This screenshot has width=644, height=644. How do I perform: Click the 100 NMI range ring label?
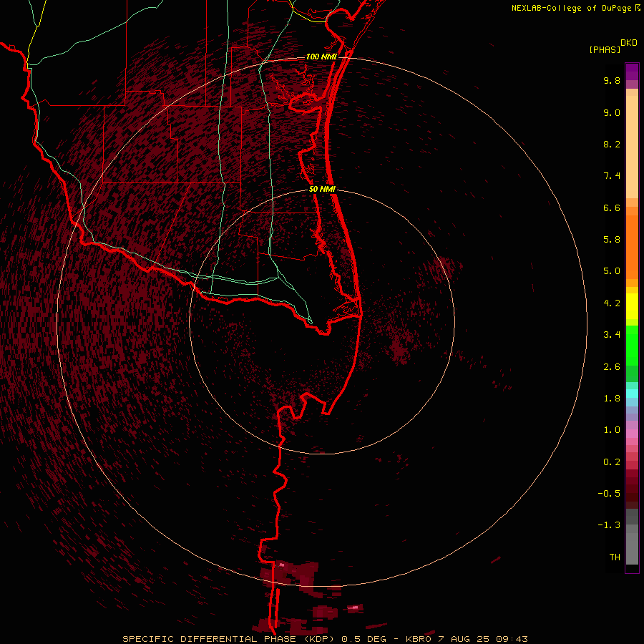coord(321,57)
